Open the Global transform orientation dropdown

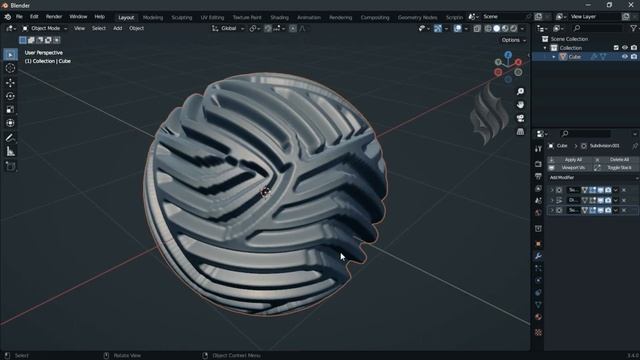coord(228,29)
